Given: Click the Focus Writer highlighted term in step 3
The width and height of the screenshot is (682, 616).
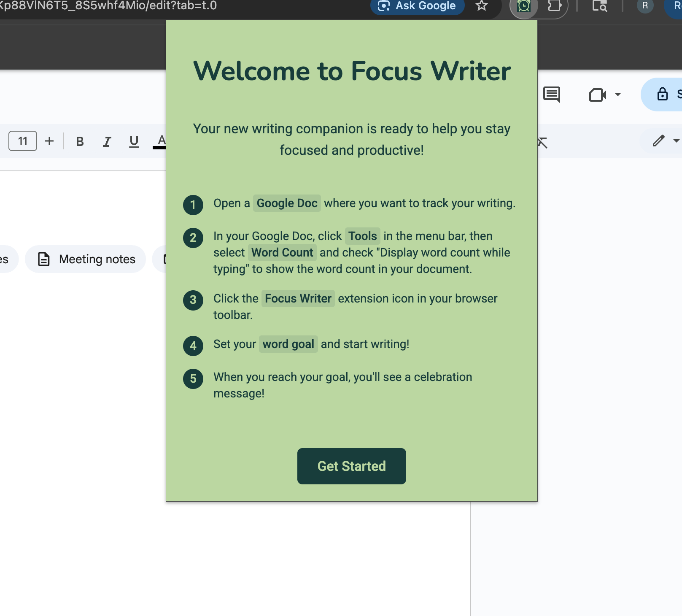Looking at the screenshot, I should 298,299.
